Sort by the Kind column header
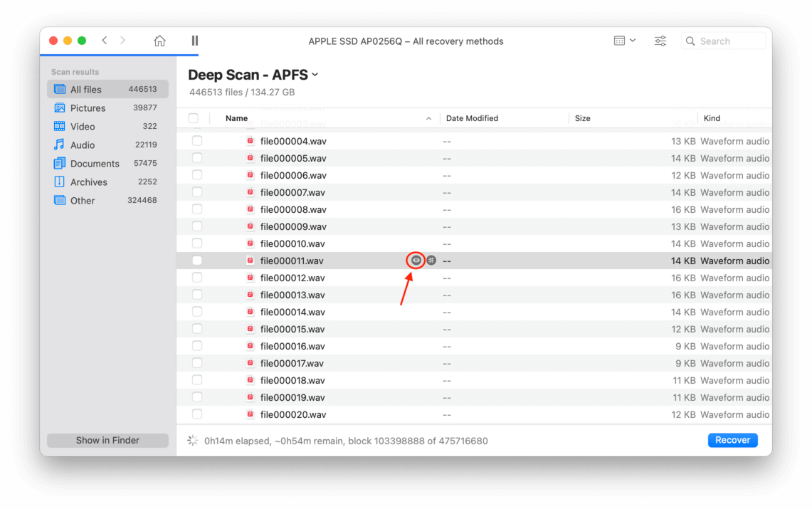Image resolution: width=812 pixels, height=509 pixels. click(x=712, y=118)
